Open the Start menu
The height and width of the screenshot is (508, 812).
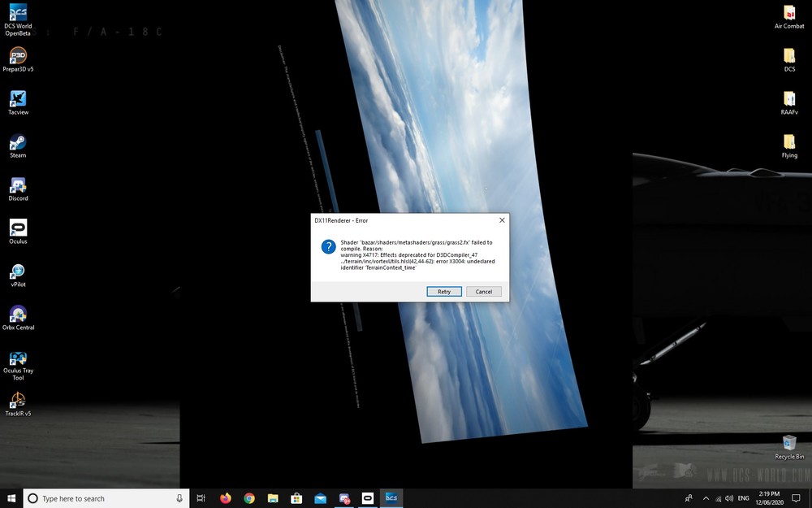point(11,497)
